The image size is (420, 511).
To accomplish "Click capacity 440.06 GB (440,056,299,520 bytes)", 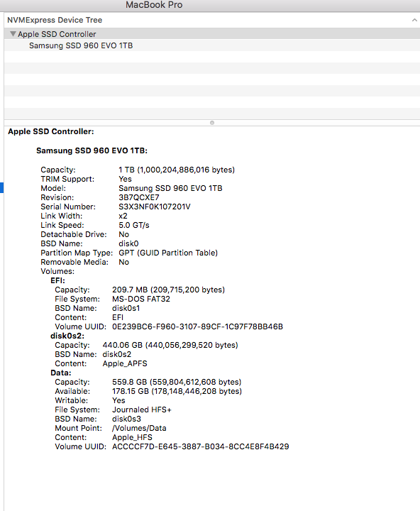I will pos(170,345).
